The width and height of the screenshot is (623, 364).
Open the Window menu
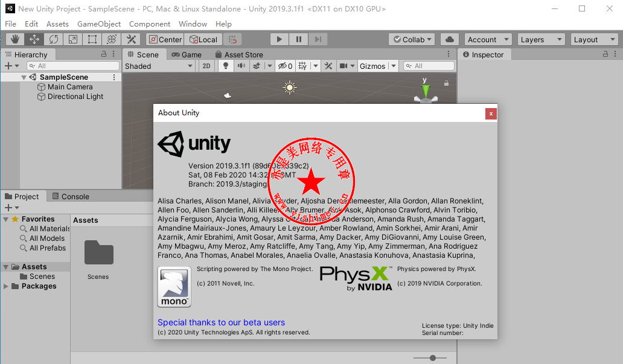193,24
